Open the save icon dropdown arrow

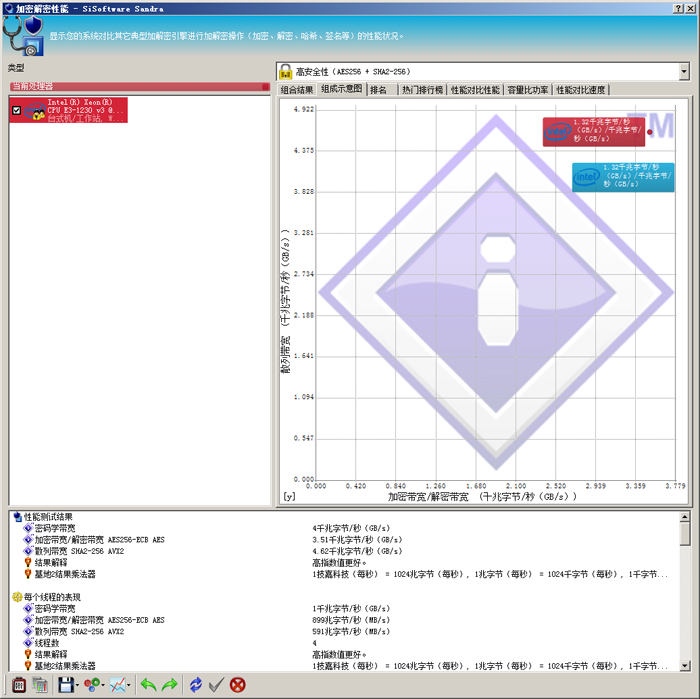coord(77,685)
